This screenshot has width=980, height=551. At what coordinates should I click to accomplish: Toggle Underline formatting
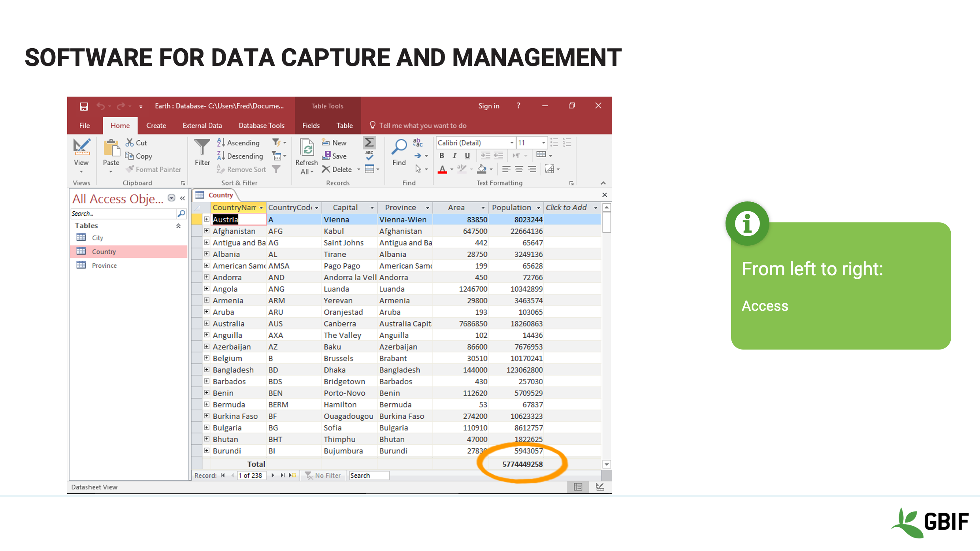tap(467, 156)
